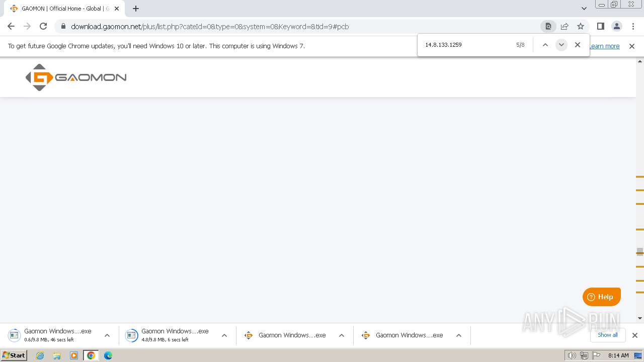644x362 pixels.
Task: Jump to next find result
Action: [x=561, y=45]
